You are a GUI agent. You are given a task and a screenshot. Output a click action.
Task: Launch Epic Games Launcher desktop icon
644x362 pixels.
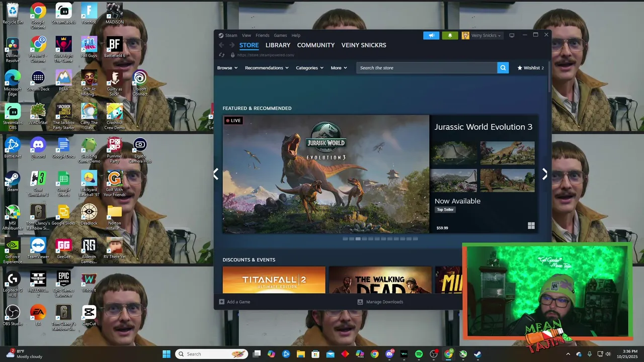pos(63,285)
